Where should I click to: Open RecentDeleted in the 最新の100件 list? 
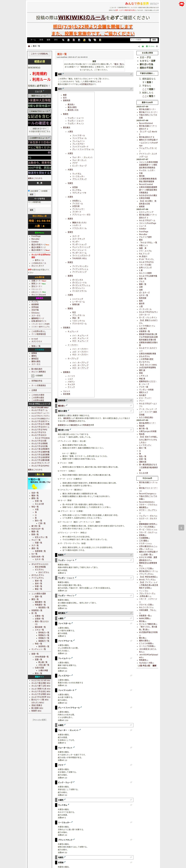tap(146, 123)
